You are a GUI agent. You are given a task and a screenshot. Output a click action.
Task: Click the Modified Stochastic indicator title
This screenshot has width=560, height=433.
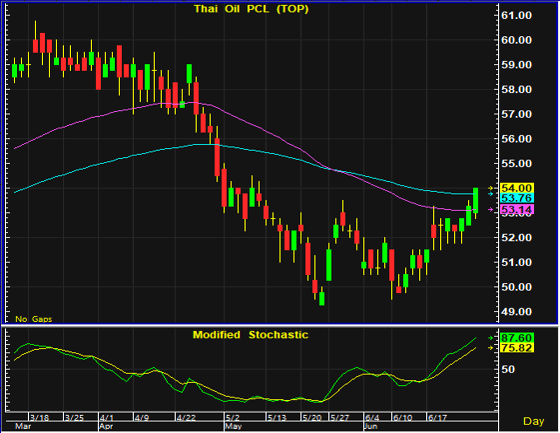(x=250, y=335)
